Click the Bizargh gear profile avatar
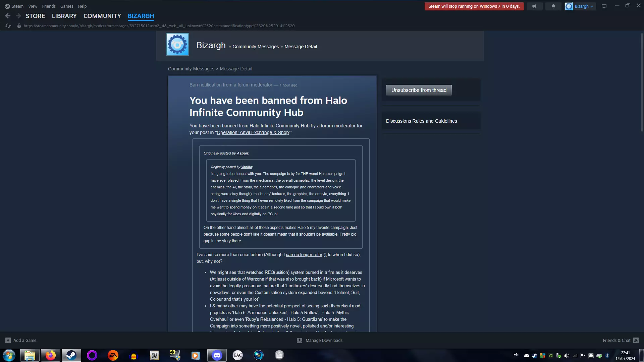 pos(177,44)
